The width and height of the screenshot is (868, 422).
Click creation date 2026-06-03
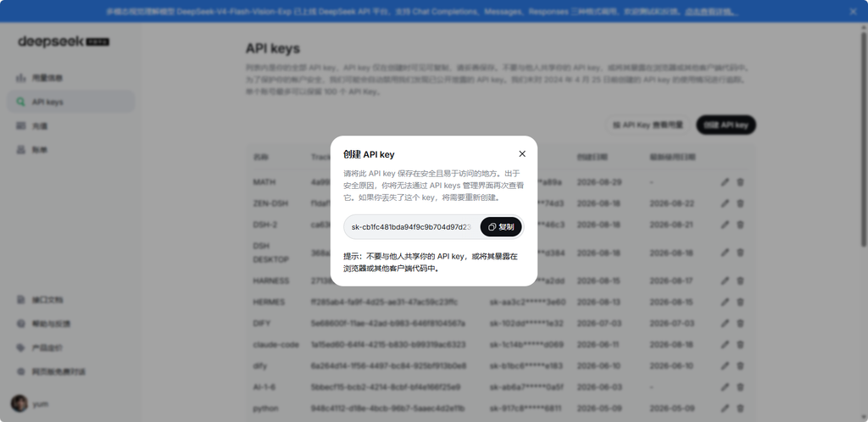(599, 387)
